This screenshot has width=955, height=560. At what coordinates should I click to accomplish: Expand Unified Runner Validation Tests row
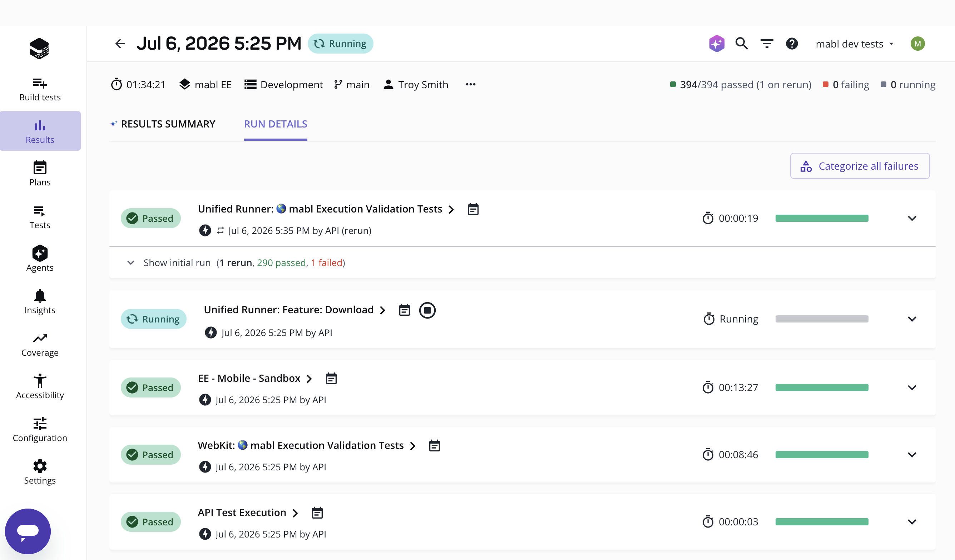[x=912, y=218]
